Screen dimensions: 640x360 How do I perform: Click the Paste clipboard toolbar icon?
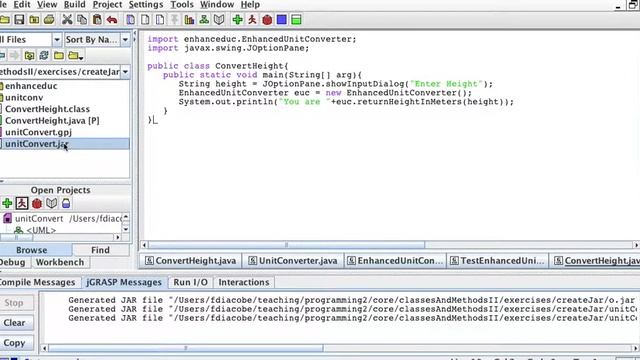click(x=97, y=20)
